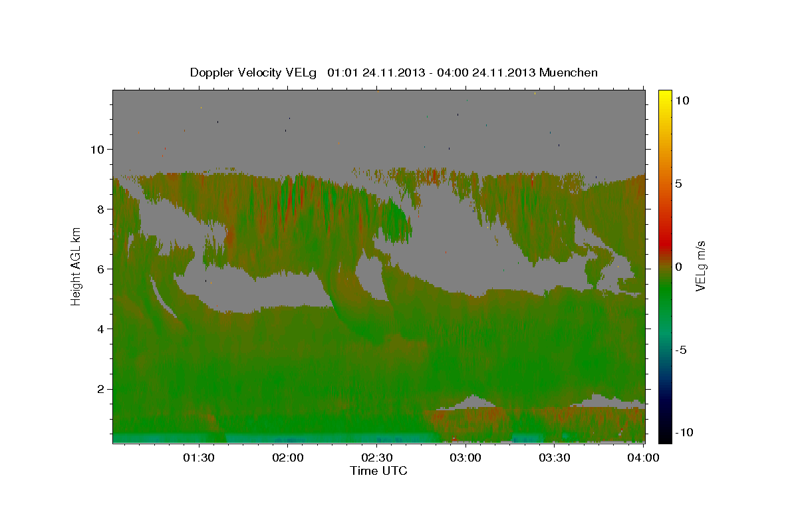Click the colorbar value label -10
Viewport: 798px width, 532px height.
684,432
